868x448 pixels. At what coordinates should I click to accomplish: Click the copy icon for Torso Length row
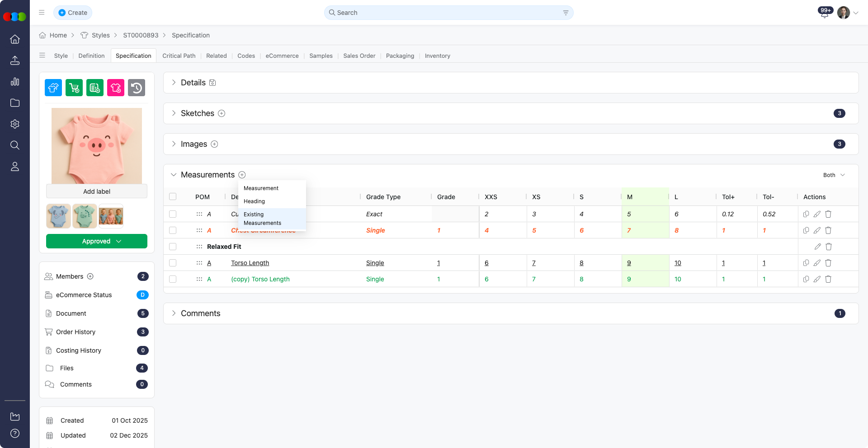[x=806, y=263]
